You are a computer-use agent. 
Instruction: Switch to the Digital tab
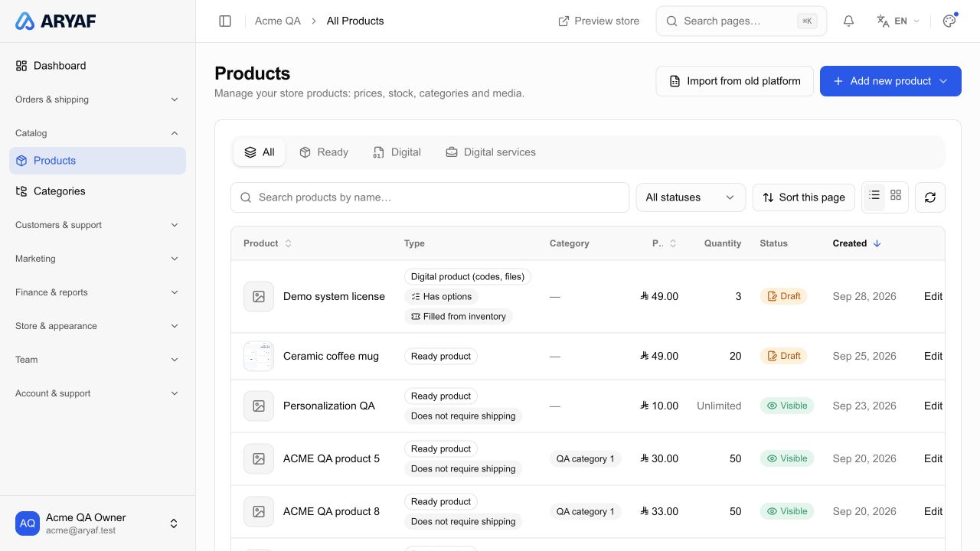pyautogui.click(x=397, y=152)
